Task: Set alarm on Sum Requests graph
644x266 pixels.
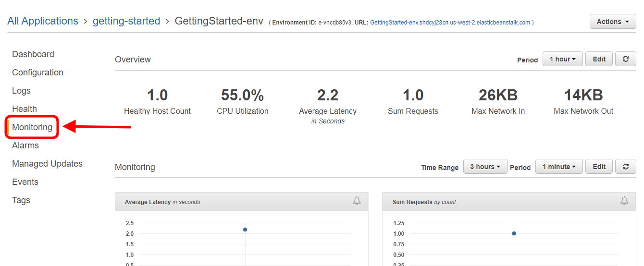Action: (624, 201)
